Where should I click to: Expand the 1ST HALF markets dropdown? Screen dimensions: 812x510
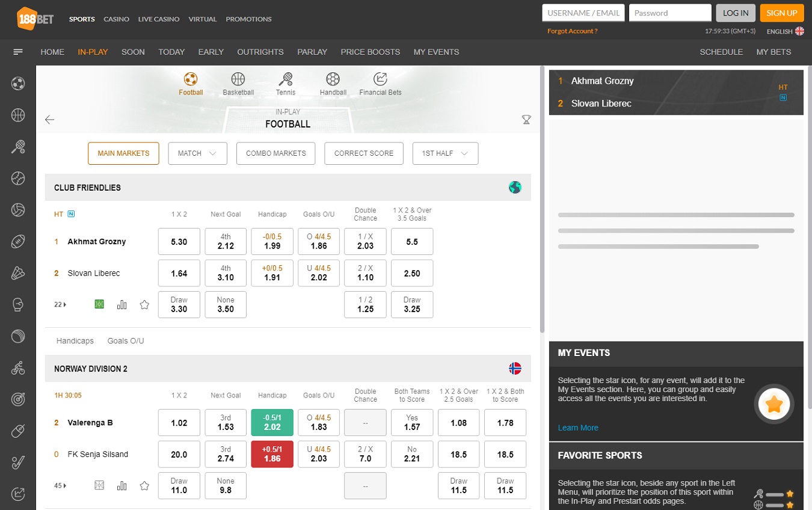445,153
